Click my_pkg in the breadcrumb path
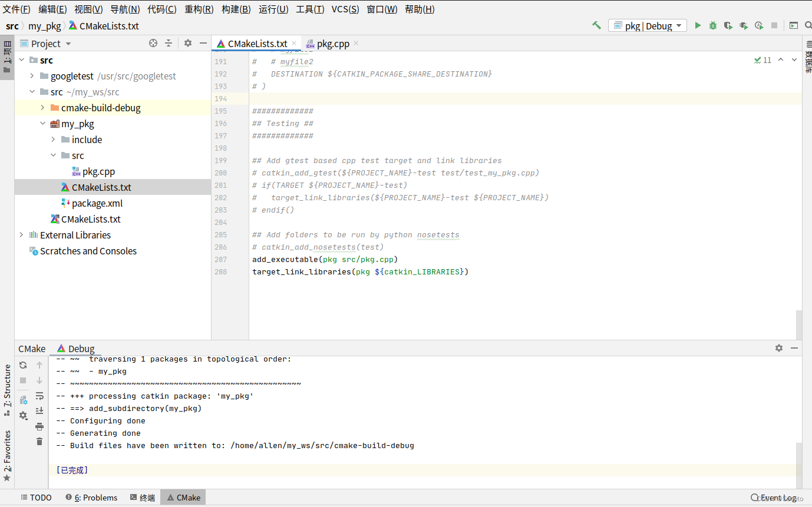The image size is (812, 507). (45, 26)
